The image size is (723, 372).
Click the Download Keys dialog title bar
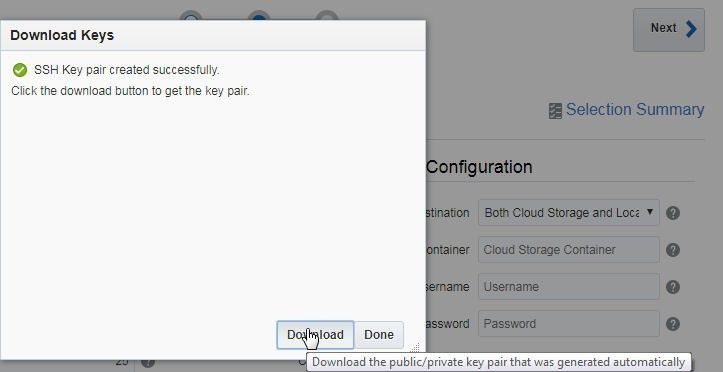pyautogui.click(x=213, y=35)
